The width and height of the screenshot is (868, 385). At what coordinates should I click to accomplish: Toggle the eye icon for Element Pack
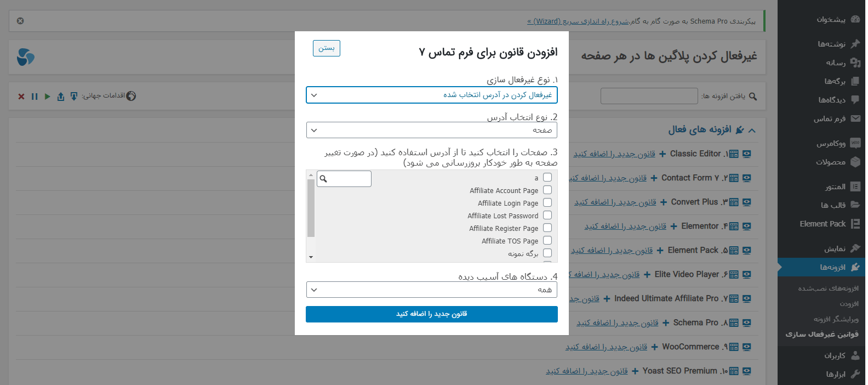click(747, 251)
